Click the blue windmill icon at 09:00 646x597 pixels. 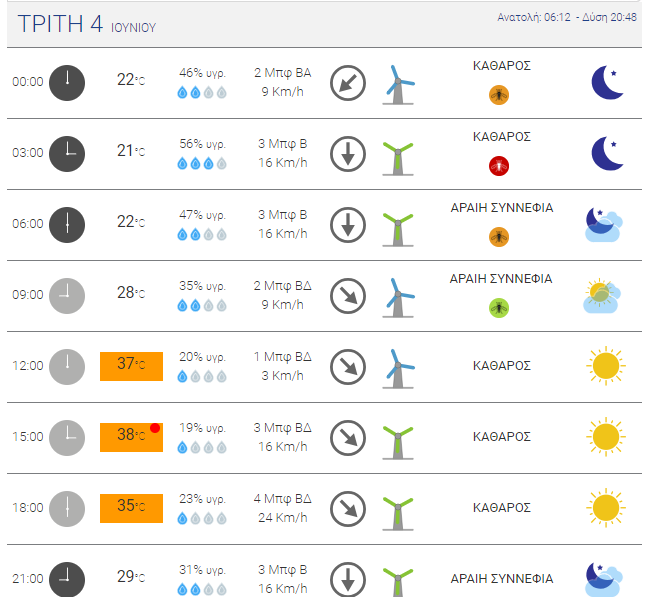click(398, 297)
